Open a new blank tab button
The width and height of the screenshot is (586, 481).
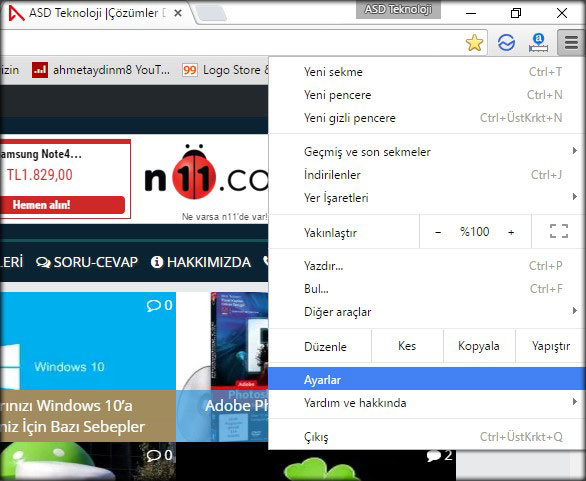[x=211, y=13]
